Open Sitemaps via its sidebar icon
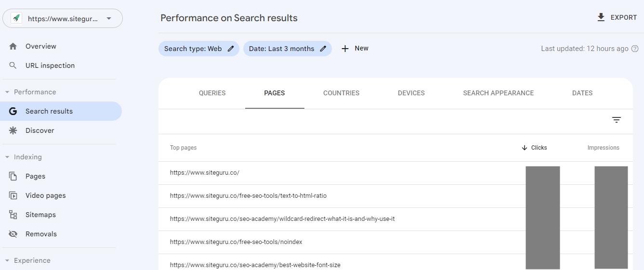Screen dimensions: 644x270 click(13, 215)
